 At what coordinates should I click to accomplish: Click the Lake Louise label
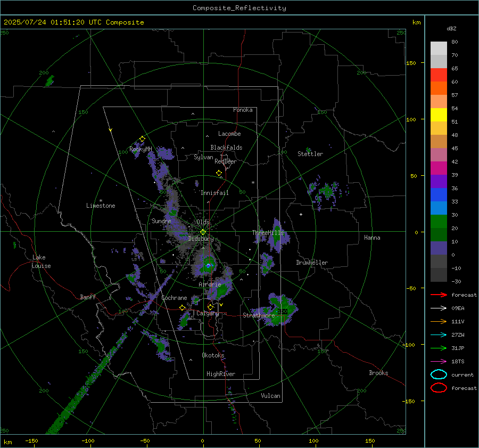[41, 262]
